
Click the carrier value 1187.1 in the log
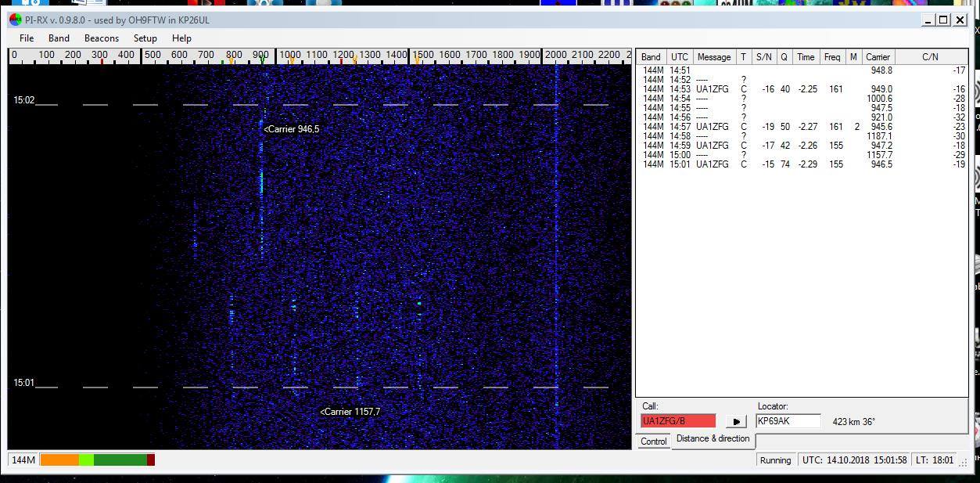pos(879,136)
